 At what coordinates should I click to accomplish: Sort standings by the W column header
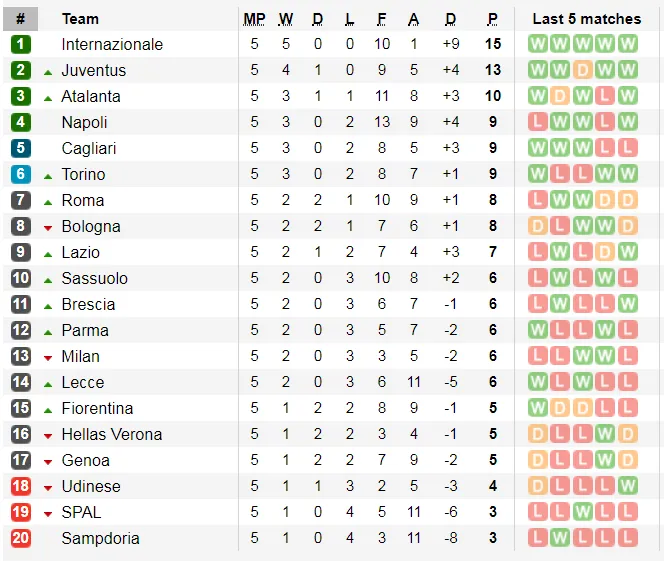tap(286, 18)
